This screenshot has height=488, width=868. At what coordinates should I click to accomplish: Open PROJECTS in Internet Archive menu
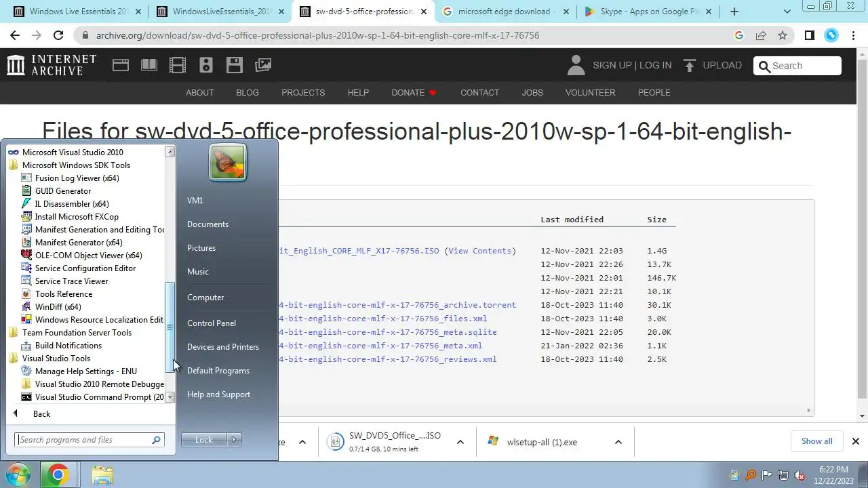pos(303,93)
